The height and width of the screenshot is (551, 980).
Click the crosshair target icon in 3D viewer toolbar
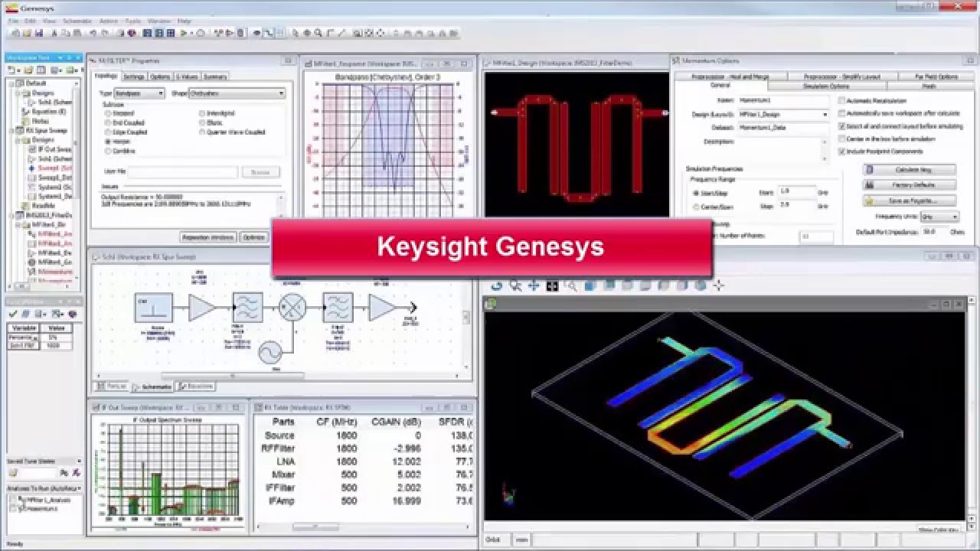point(718,285)
